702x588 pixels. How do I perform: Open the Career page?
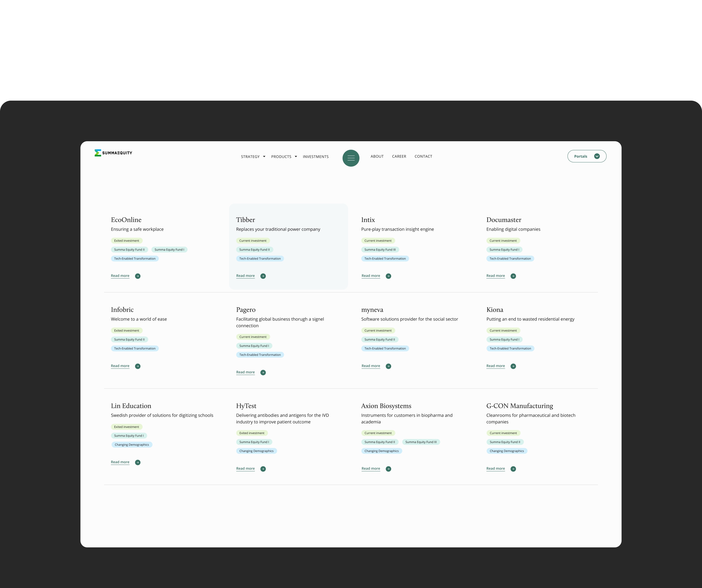pyautogui.click(x=399, y=156)
